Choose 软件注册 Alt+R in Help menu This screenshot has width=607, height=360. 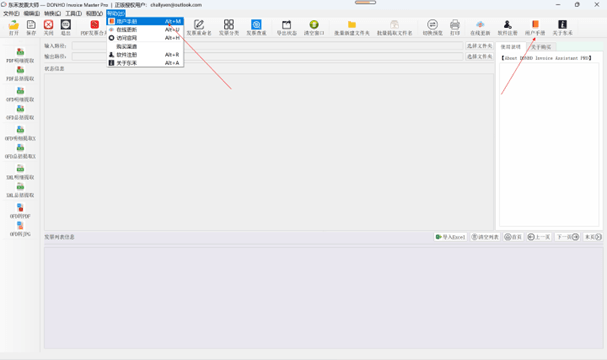point(145,55)
